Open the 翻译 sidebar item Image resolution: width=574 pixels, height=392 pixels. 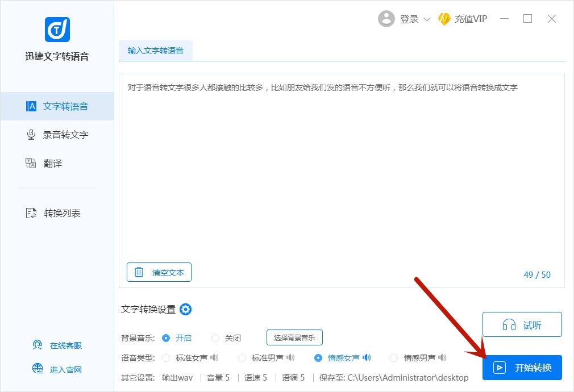[x=57, y=163]
